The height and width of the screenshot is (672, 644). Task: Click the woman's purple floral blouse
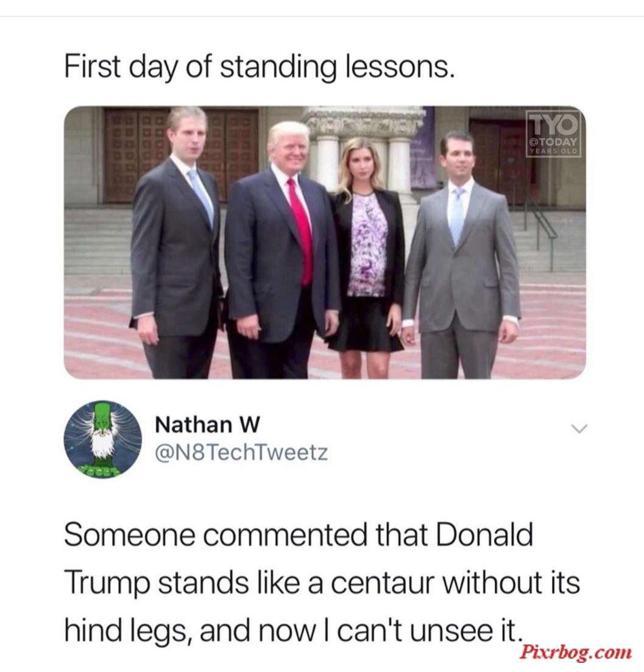(x=367, y=244)
